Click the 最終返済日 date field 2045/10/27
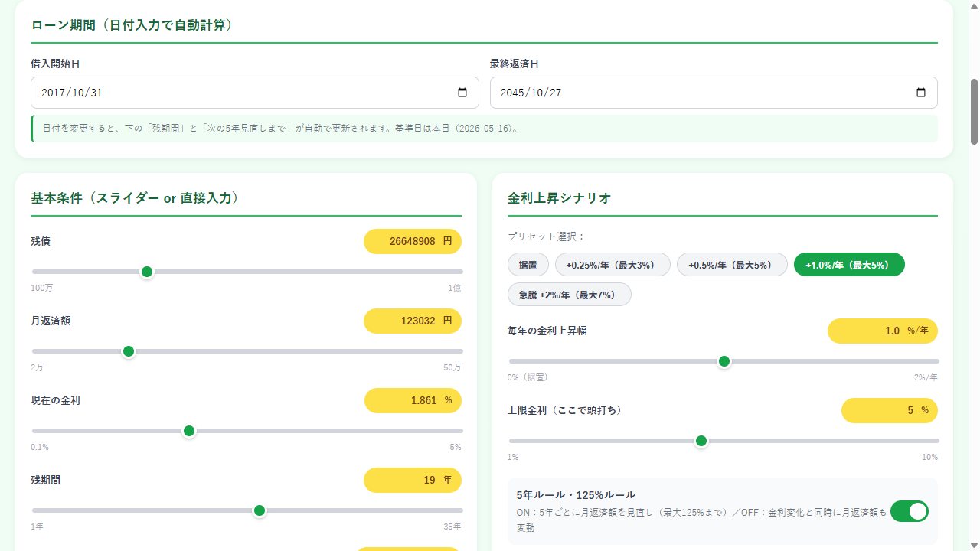980x551 pixels. point(714,93)
